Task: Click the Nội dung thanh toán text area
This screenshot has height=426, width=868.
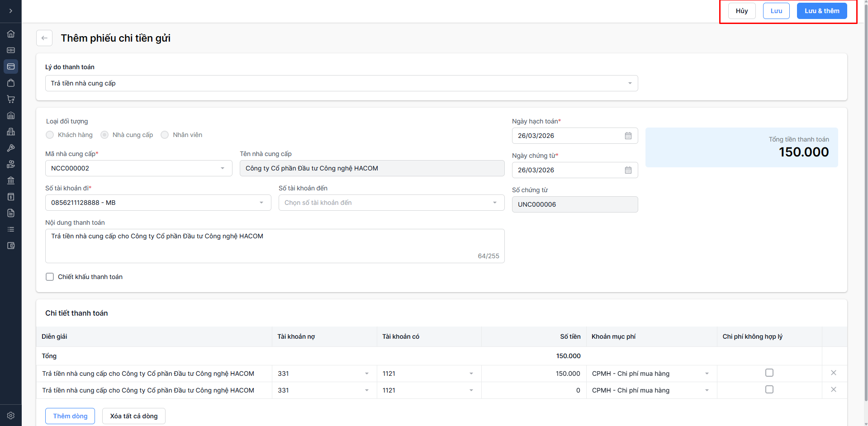Action: pyautogui.click(x=275, y=246)
